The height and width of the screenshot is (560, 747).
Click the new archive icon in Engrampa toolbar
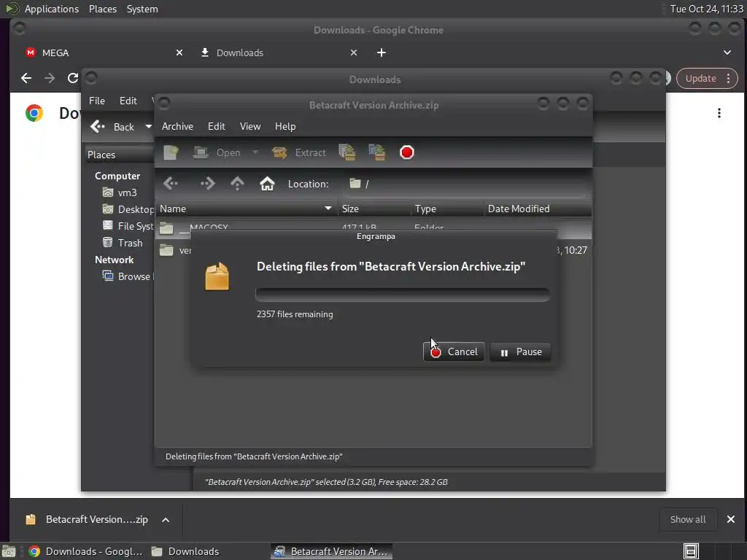[x=171, y=152]
